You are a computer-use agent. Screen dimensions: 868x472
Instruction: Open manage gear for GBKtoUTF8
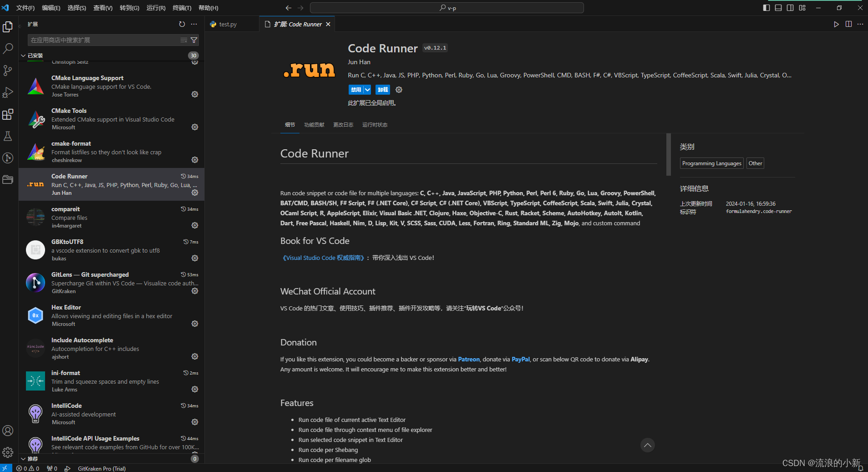tap(195, 258)
